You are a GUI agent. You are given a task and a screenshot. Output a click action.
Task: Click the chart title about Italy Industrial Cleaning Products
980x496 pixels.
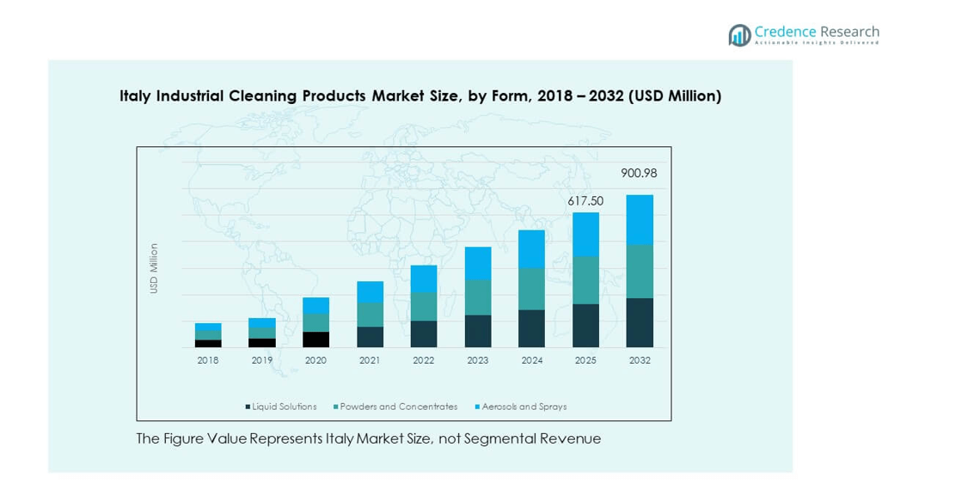[420, 96]
